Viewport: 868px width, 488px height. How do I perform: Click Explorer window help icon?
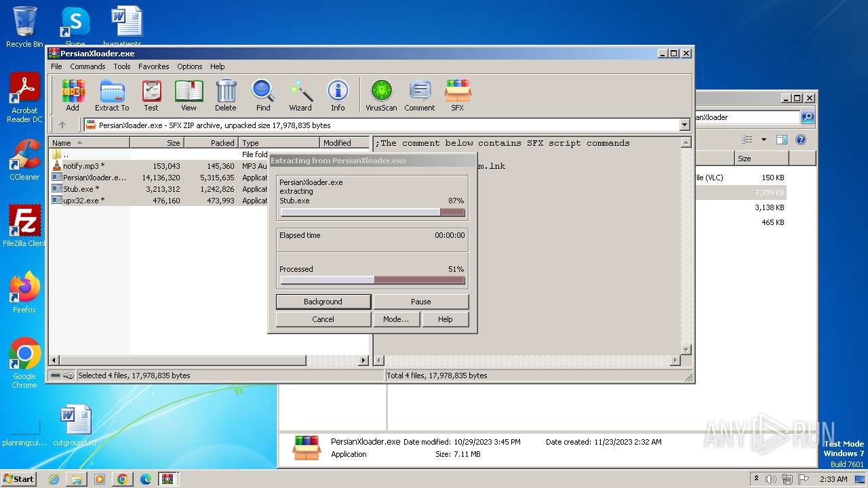801,140
